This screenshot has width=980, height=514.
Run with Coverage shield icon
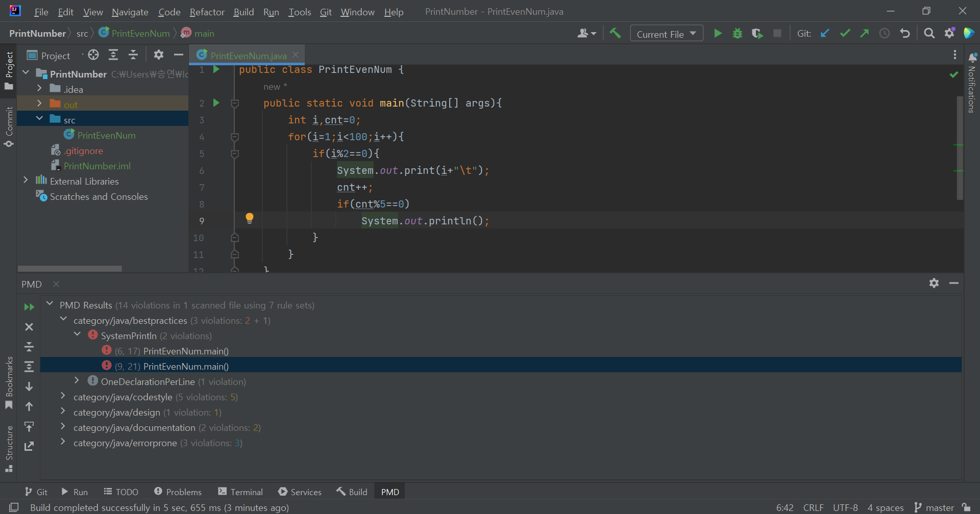pyautogui.click(x=757, y=34)
